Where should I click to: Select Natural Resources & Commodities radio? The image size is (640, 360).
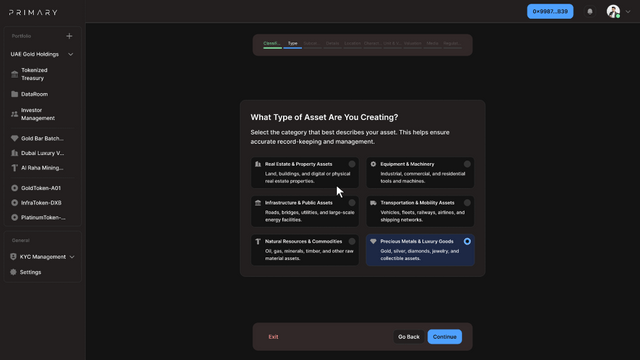pos(352,242)
